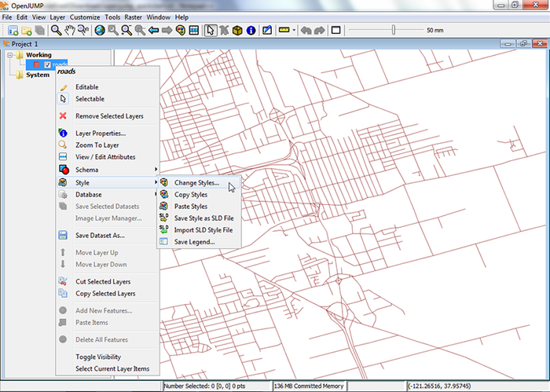550x392 pixels.
Task: Open the Window menu
Action: click(159, 17)
